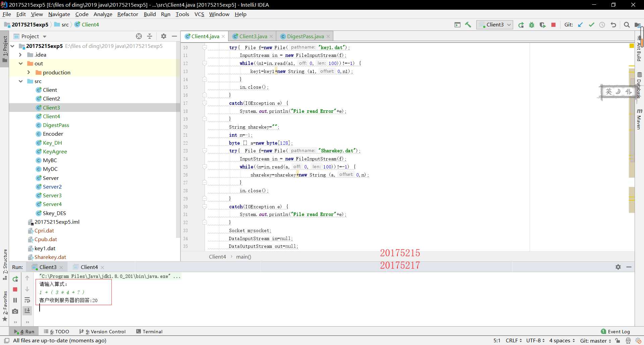Start debugging with the bug icon
This screenshot has height=345, width=644.
[x=532, y=25]
